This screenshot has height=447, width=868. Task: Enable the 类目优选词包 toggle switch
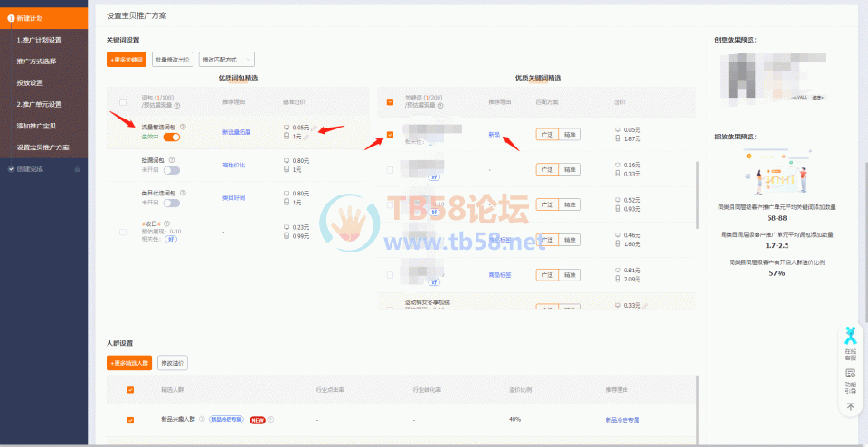click(171, 204)
